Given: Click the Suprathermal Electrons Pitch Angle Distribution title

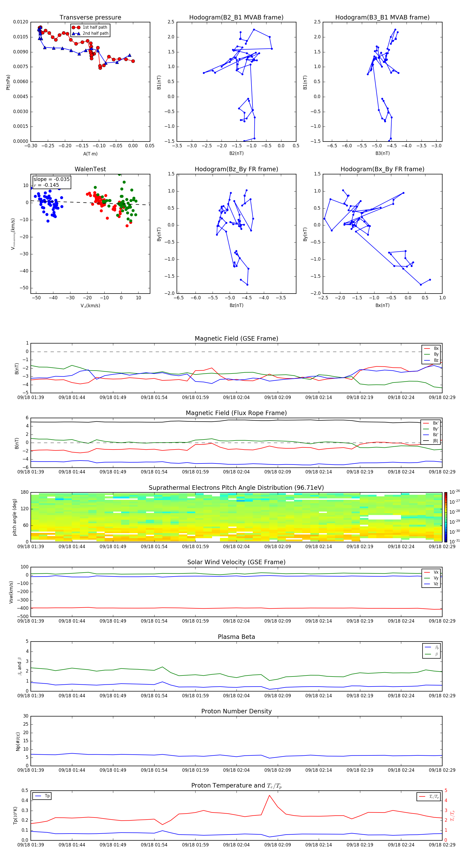Looking at the screenshot, I should pos(236,488).
